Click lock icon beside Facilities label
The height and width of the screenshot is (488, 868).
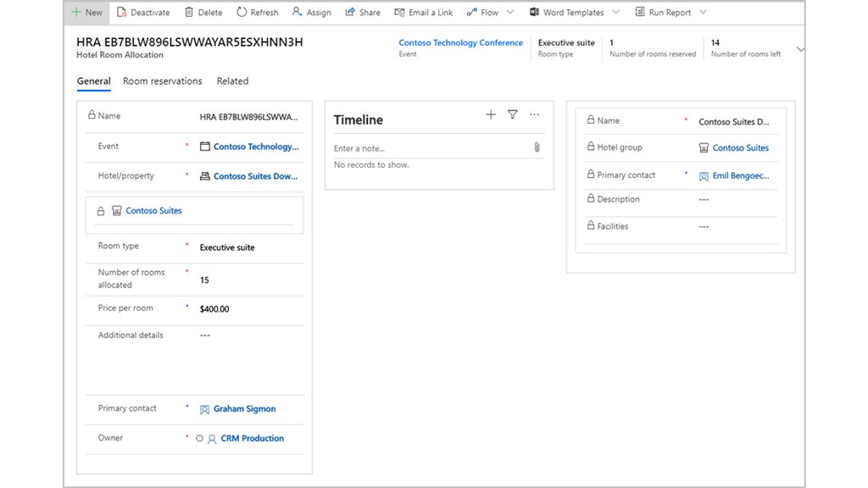[591, 225]
